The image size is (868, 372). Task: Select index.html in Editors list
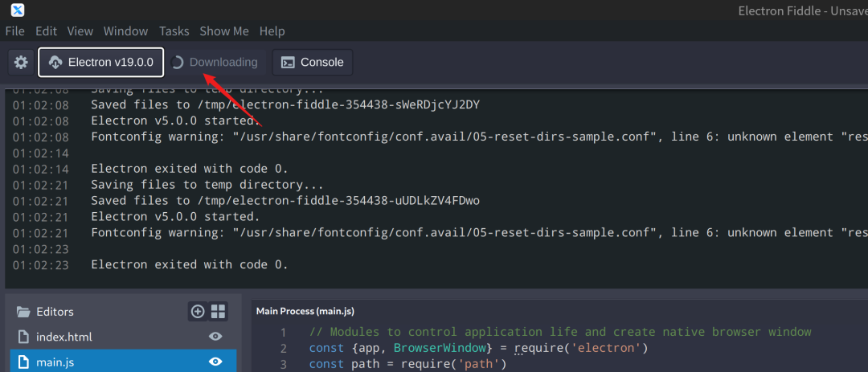tap(123, 337)
